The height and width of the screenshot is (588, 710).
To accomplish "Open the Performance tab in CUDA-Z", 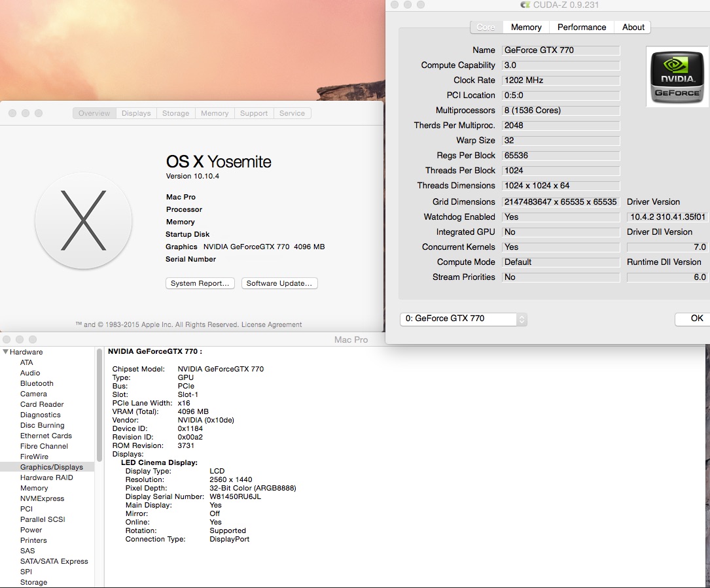I will pyautogui.click(x=581, y=27).
